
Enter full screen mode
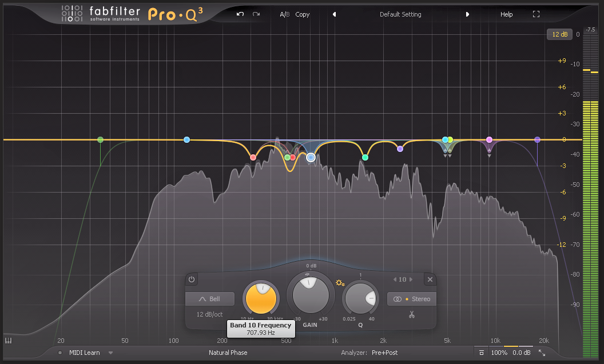click(x=536, y=14)
